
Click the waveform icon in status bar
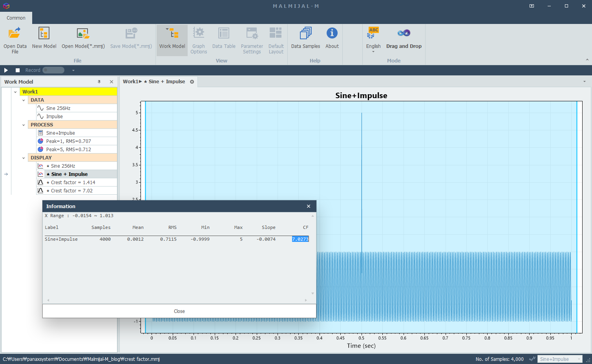(x=532, y=359)
